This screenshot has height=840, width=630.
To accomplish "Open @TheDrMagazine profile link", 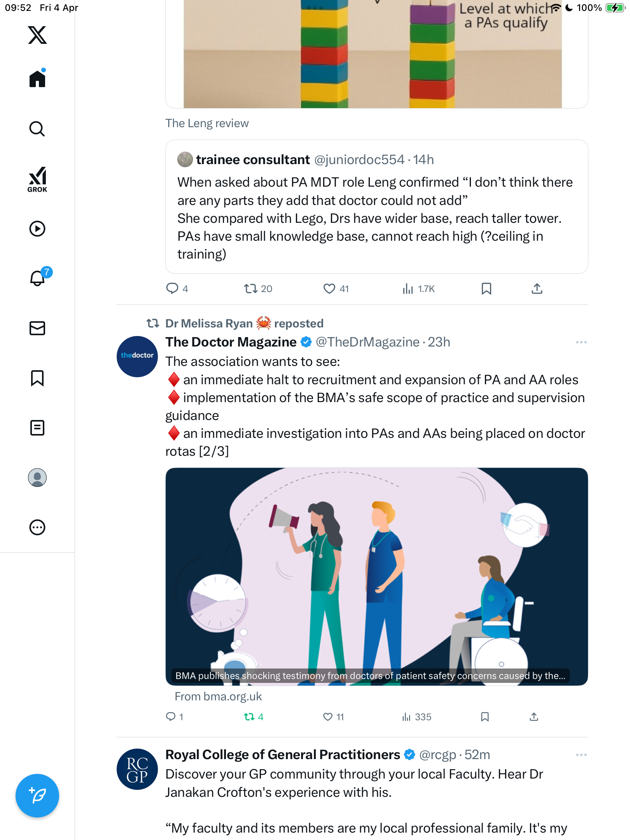I will pyautogui.click(x=367, y=342).
